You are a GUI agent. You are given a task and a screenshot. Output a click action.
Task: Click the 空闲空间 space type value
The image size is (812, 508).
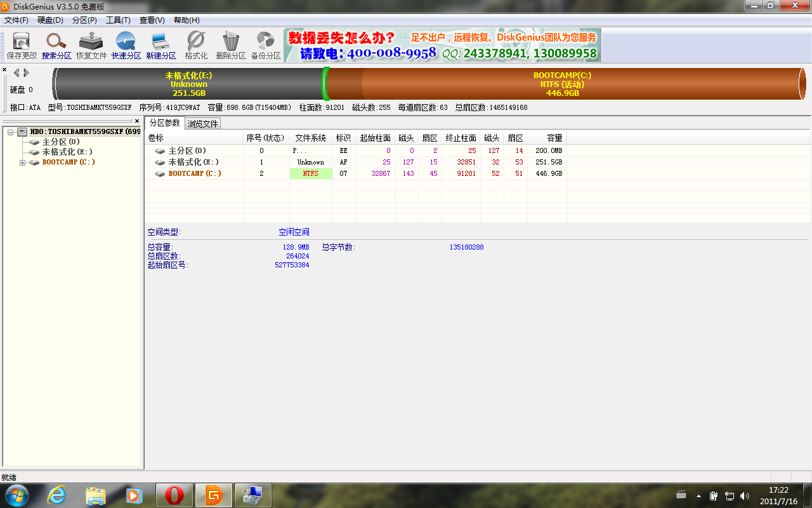tap(294, 232)
